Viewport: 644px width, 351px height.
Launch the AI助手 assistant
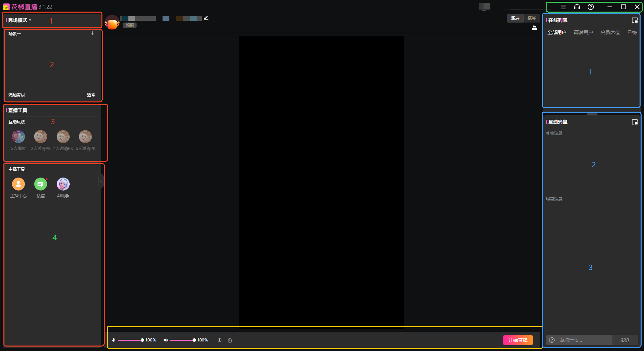point(63,184)
